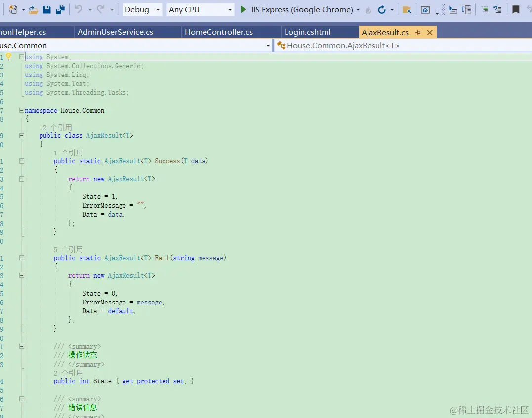Open the Undo history dropdown arrow

point(90,10)
